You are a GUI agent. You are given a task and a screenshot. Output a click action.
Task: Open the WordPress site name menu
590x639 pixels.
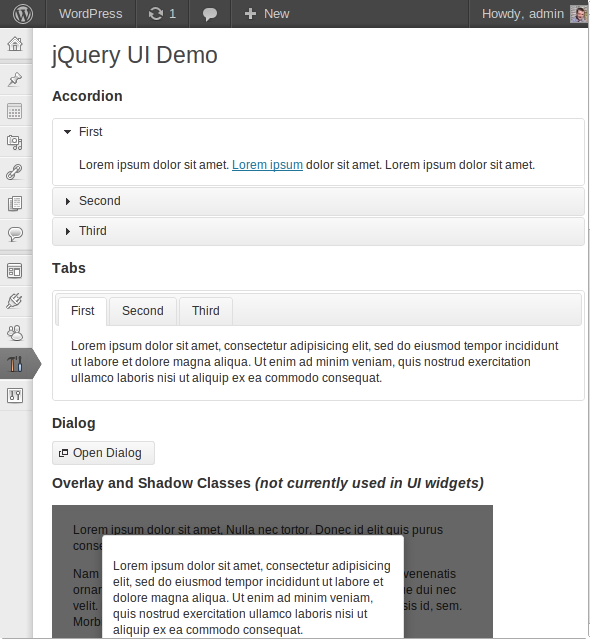point(90,14)
